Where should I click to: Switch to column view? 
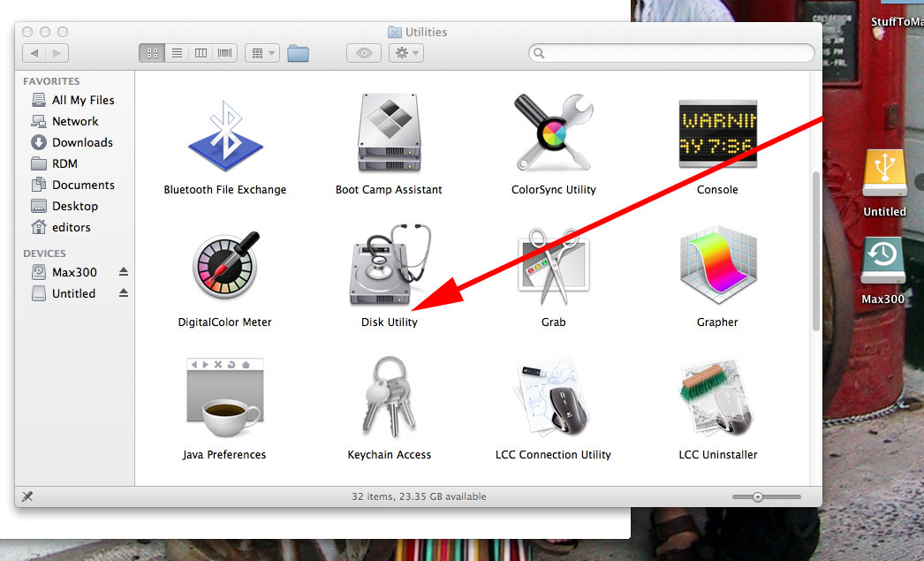click(201, 53)
